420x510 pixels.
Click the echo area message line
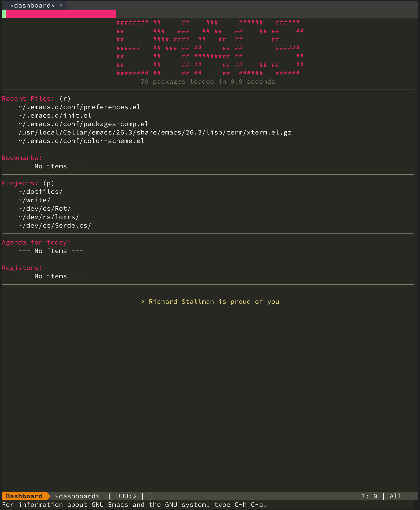(x=134, y=505)
